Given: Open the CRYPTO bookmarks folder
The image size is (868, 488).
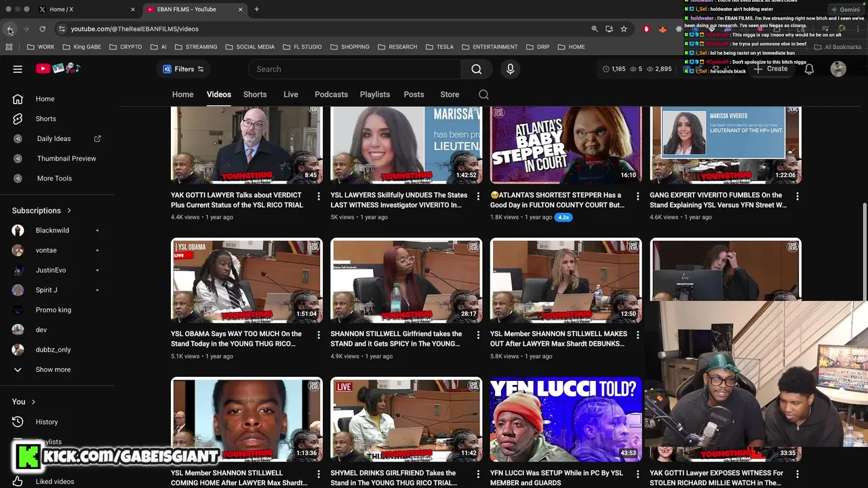Looking at the screenshot, I should [x=125, y=47].
